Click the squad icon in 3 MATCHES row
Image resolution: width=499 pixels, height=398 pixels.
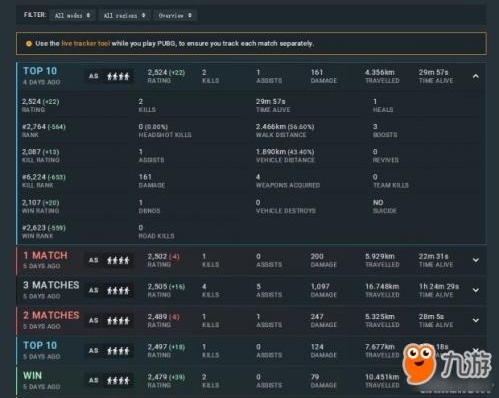pyautogui.click(x=118, y=290)
